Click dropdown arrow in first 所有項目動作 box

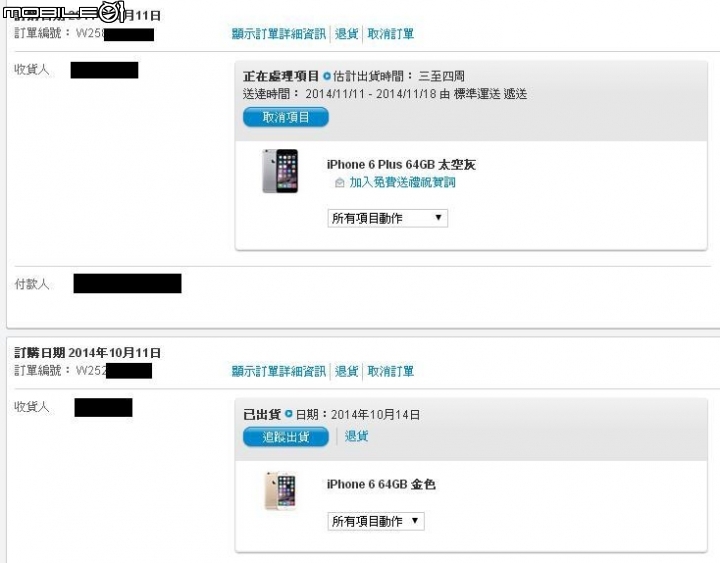pos(438,218)
